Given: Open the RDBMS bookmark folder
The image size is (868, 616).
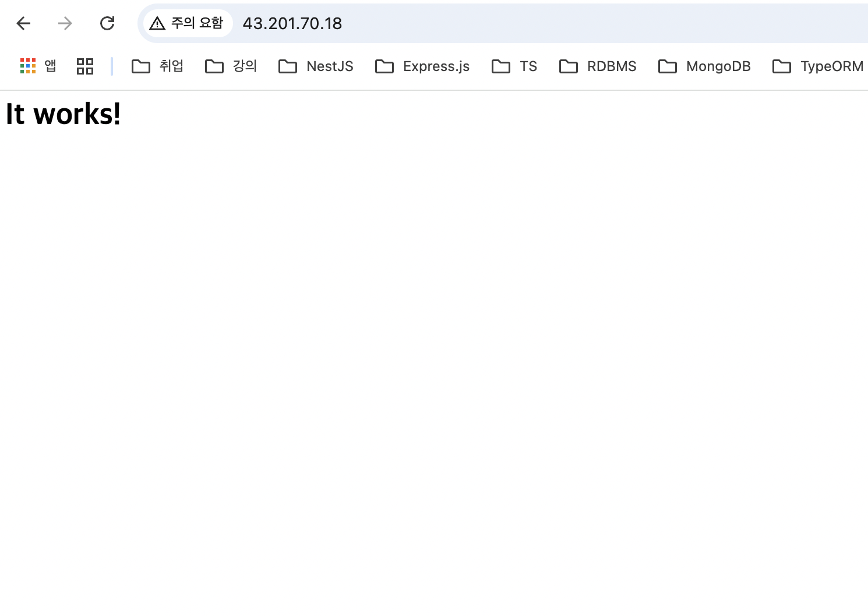Looking at the screenshot, I should pyautogui.click(x=598, y=66).
